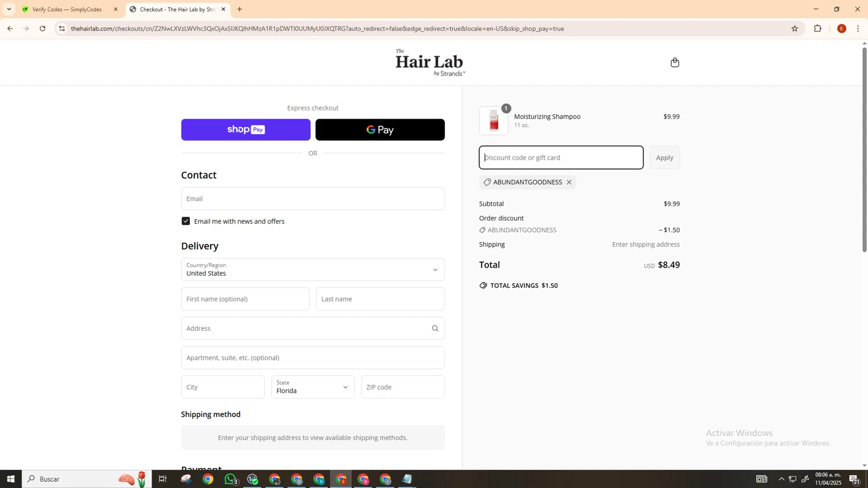View site information icon in address bar

pyautogui.click(x=62, y=28)
